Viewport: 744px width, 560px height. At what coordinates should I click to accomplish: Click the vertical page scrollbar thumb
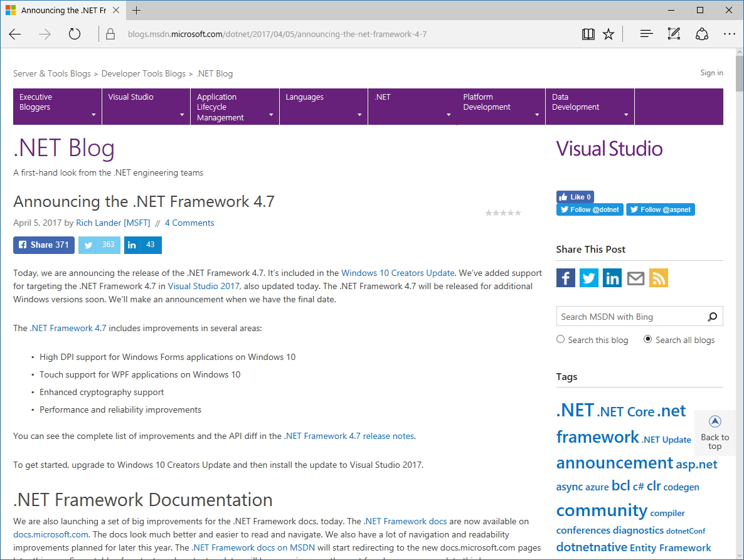[x=739, y=73]
